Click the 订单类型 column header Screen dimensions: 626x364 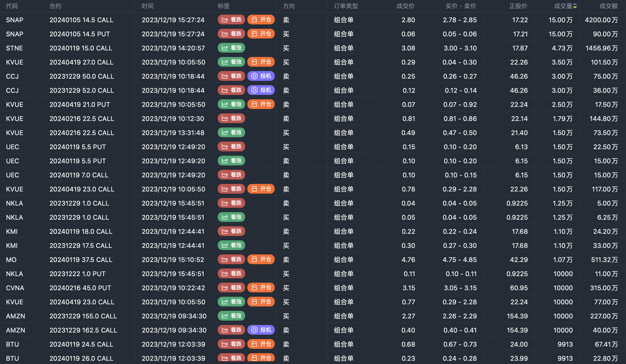pos(346,6)
